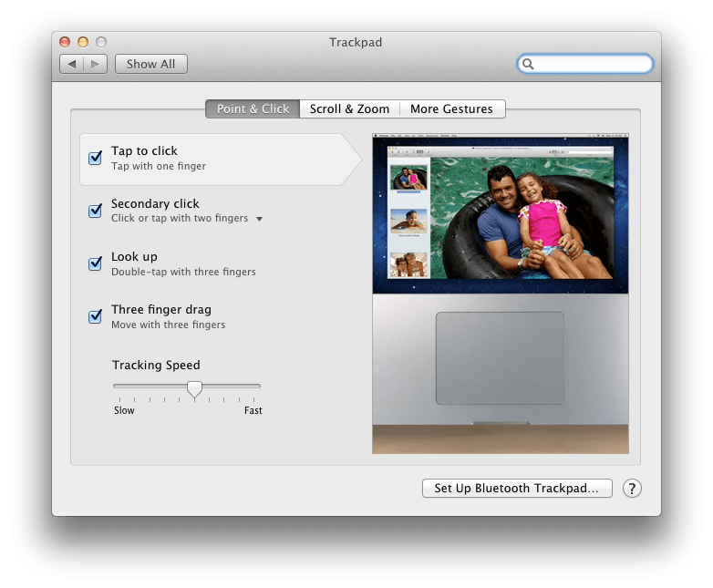Click the Show All button
Screen dimensions: 713x588
point(151,64)
